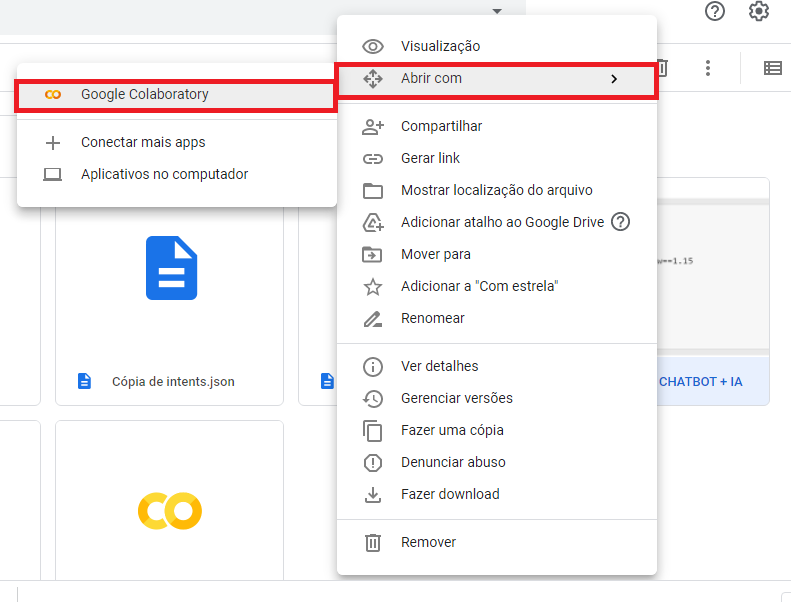Viewport: 791px width, 602px height.
Task: Open Ver detalhes
Action: [x=496, y=366]
